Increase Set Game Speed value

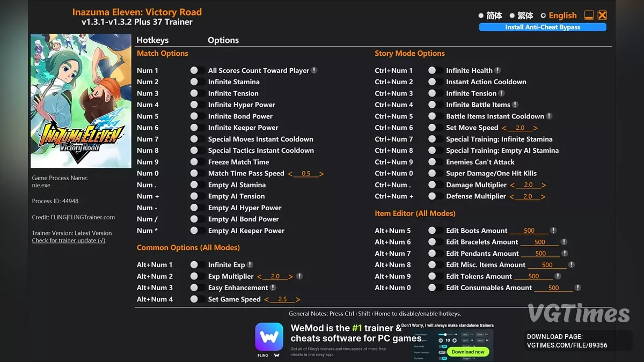[298, 300]
